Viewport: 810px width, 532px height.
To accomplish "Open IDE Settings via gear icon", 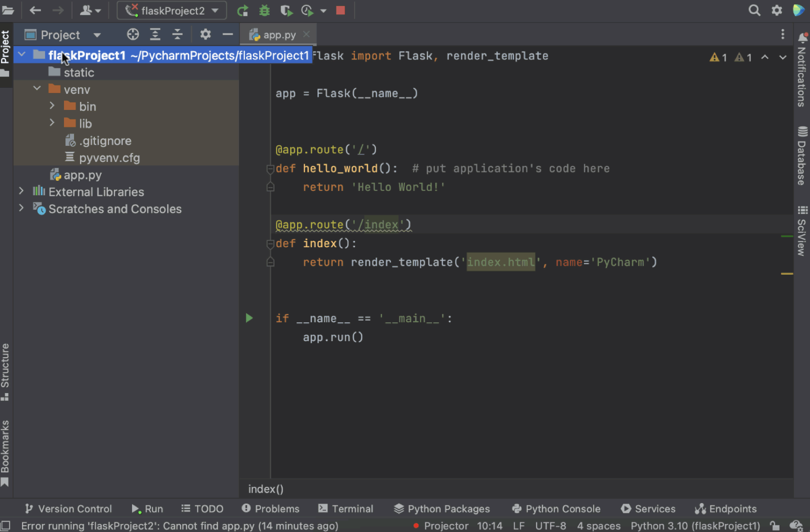I will pos(776,10).
